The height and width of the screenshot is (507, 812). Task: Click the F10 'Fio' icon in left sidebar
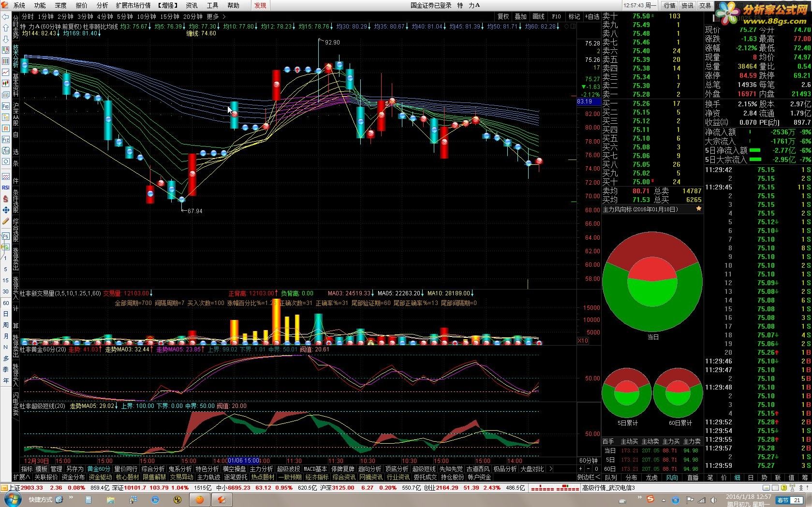tap(5, 106)
